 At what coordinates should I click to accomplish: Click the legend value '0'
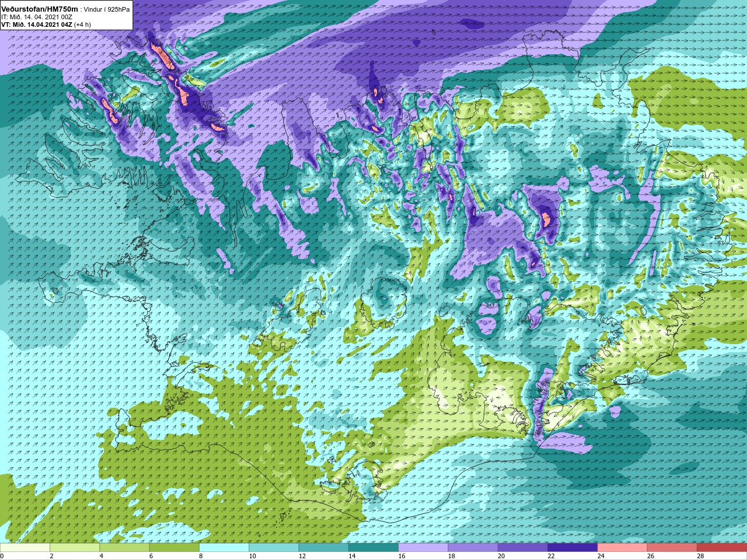click(x=2, y=556)
